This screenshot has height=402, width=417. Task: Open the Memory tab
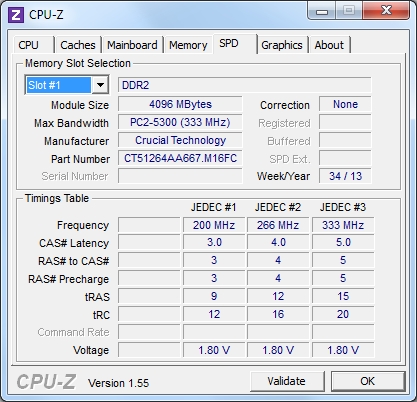coord(188,45)
